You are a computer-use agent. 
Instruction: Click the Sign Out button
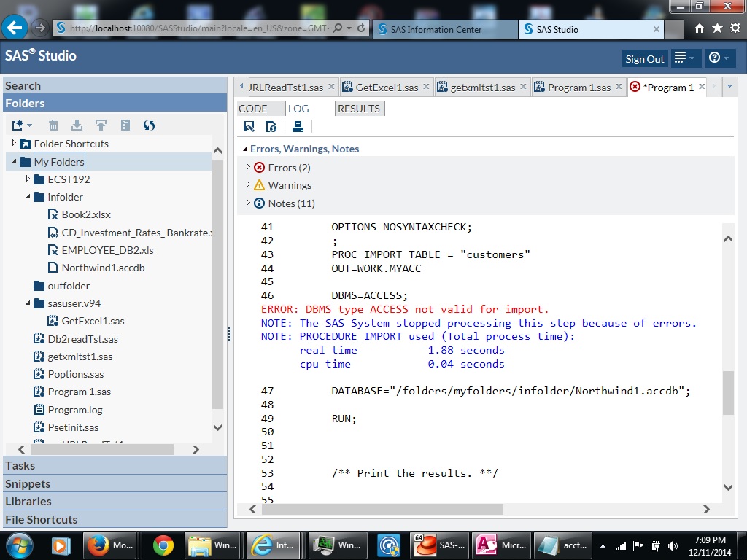click(645, 58)
